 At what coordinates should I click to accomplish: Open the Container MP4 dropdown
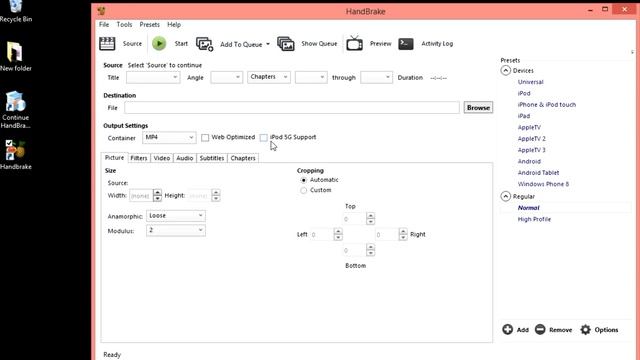(169, 138)
